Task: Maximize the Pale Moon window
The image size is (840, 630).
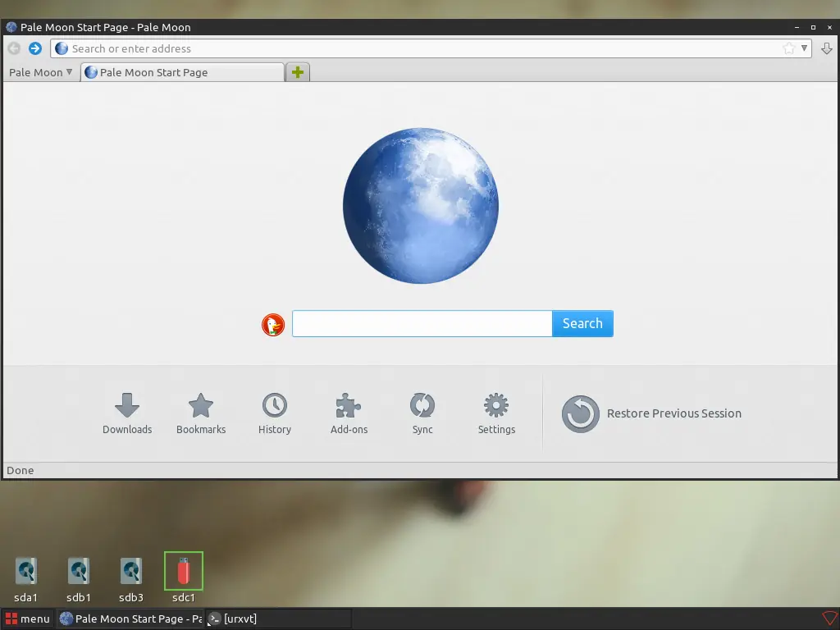Action: coord(813,27)
